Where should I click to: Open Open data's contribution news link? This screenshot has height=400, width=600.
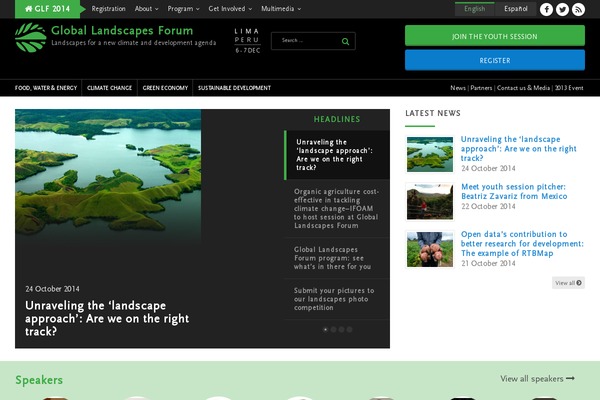[522, 243]
